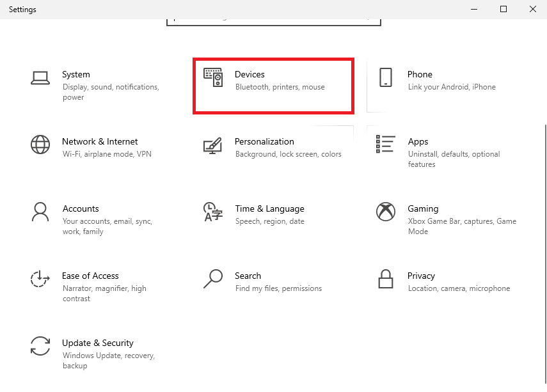The width and height of the screenshot is (547, 392).
Task: Select the Gaming Xbox icon
Action: click(385, 212)
